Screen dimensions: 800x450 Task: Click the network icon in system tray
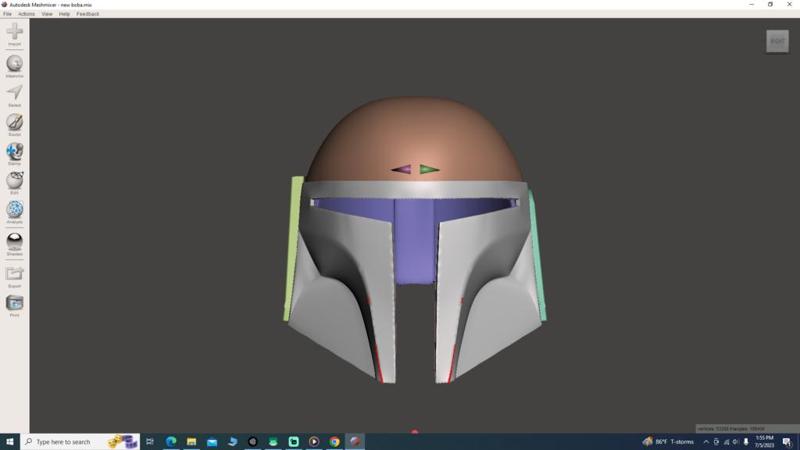pos(726,442)
